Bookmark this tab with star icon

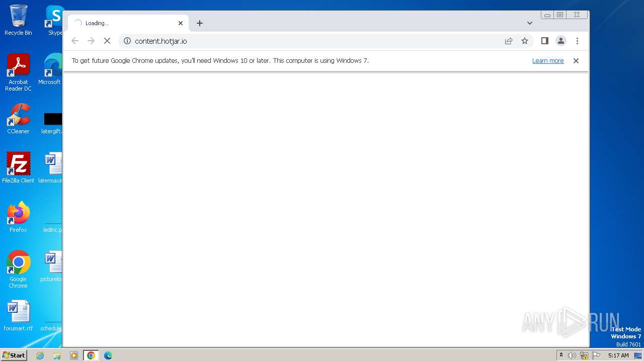pos(525,41)
